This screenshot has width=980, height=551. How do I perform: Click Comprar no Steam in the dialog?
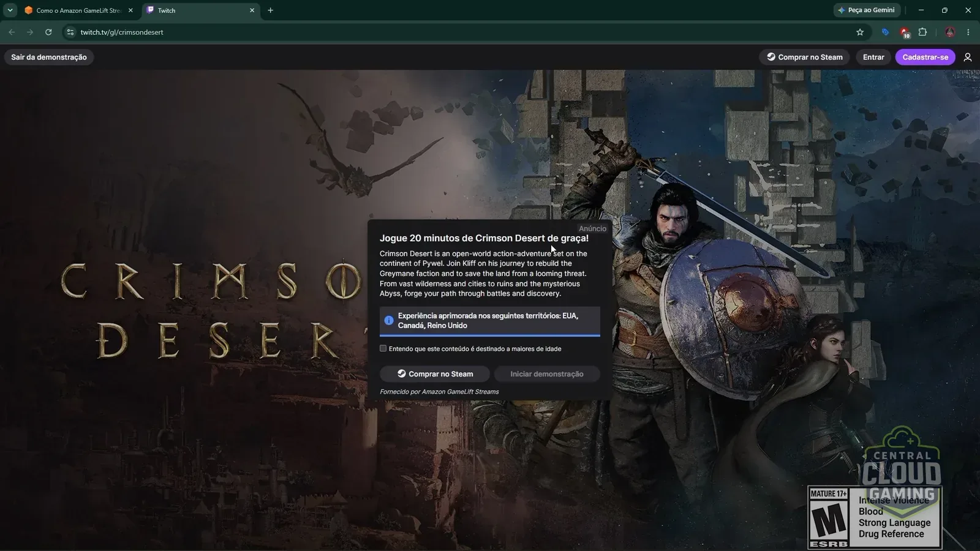tap(435, 373)
